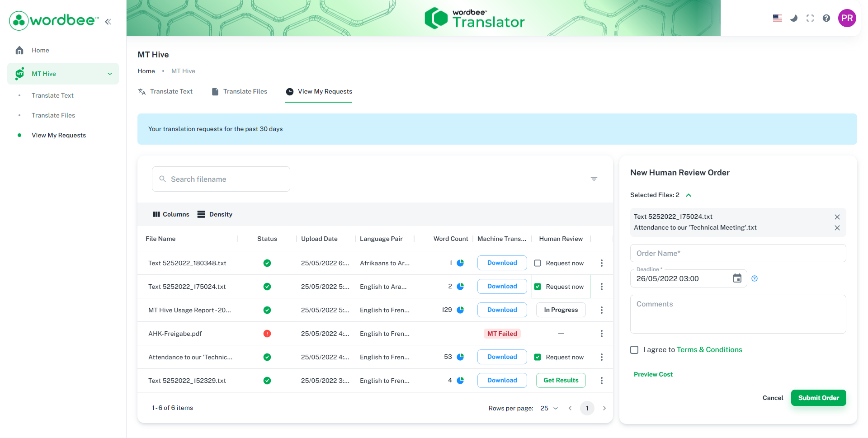
Task: Check the Request now box for Text 5252022_180348.txt
Action: pyautogui.click(x=538, y=263)
